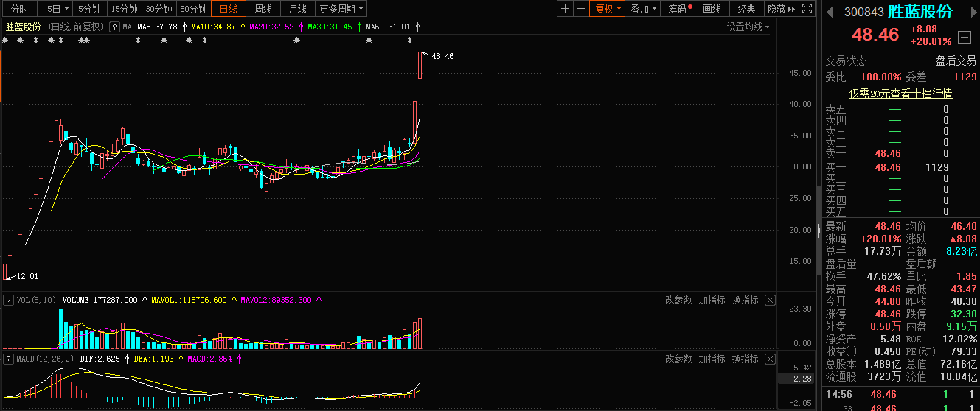
Task: Switch to 经典 classic layout
Action: 747,9
